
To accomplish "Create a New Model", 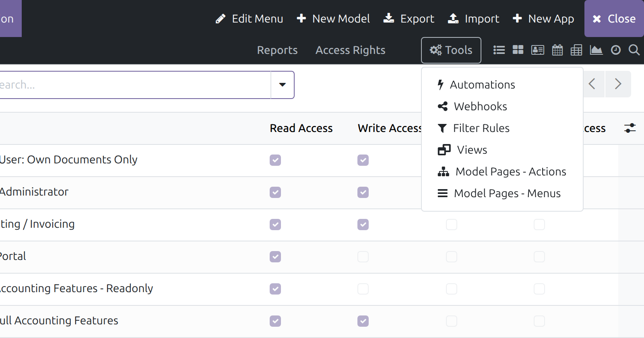I will (333, 19).
